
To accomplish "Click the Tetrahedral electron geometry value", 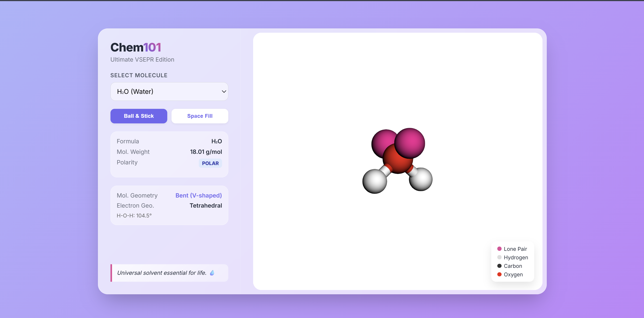I will (x=206, y=206).
